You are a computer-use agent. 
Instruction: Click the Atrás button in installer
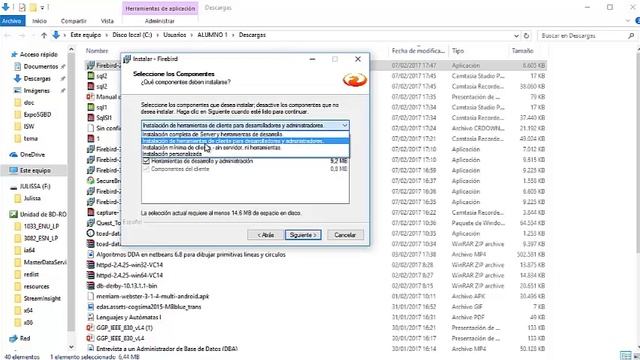(265, 235)
